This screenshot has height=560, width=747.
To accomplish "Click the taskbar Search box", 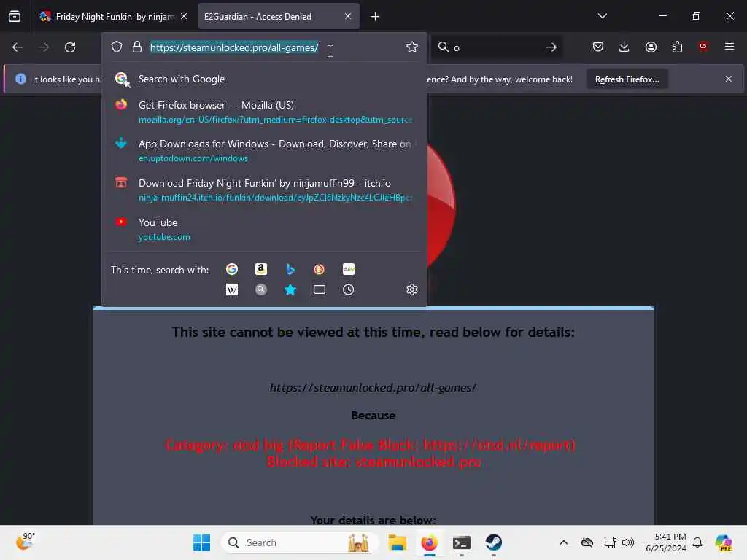I will (x=300, y=542).
